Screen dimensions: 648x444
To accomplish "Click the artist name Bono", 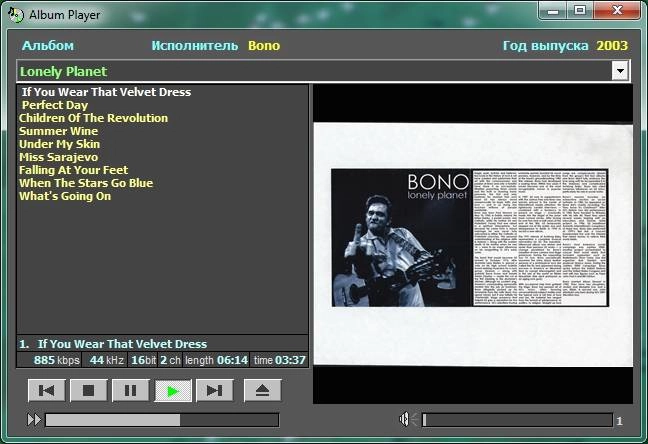I will click(264, 45).
